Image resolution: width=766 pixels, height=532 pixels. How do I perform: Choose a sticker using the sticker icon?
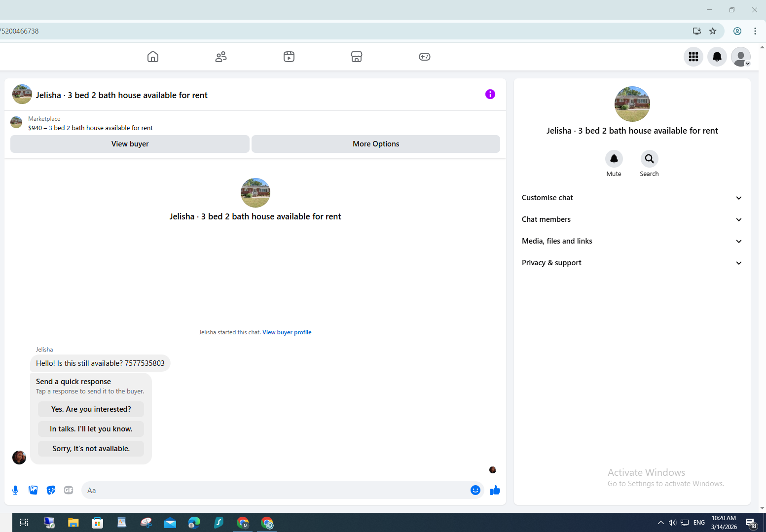[51, 490]
